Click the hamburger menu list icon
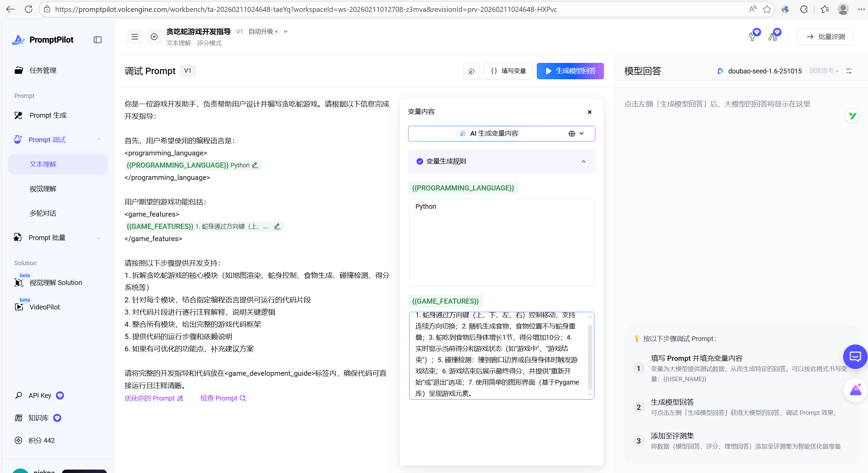This screenshot has width=868, height=473. pyautogui.click(x=135, y=37)
